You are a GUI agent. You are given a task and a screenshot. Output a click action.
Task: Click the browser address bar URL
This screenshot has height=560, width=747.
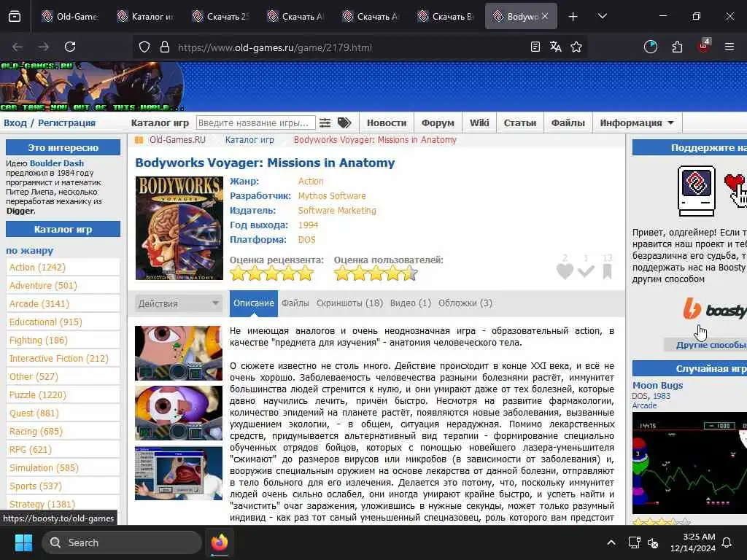pyautogui.click(x=274, y=47)
